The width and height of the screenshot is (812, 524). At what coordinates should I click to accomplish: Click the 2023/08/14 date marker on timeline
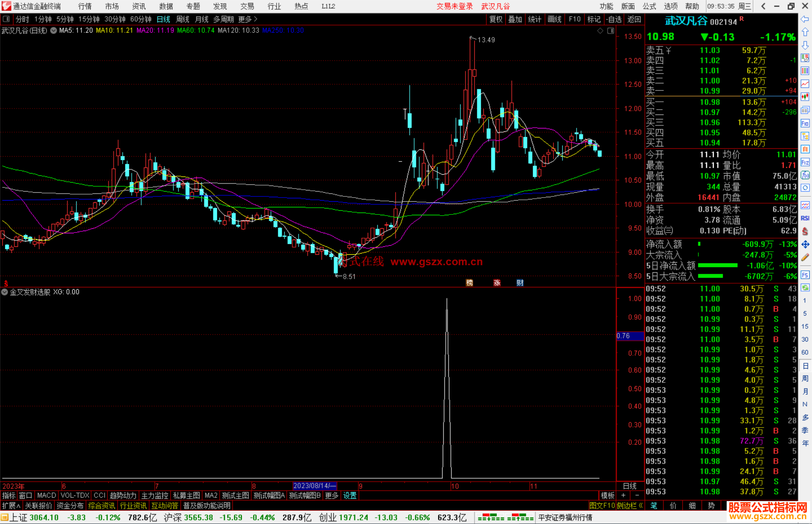pyautogui.click(x=314, y=486)
